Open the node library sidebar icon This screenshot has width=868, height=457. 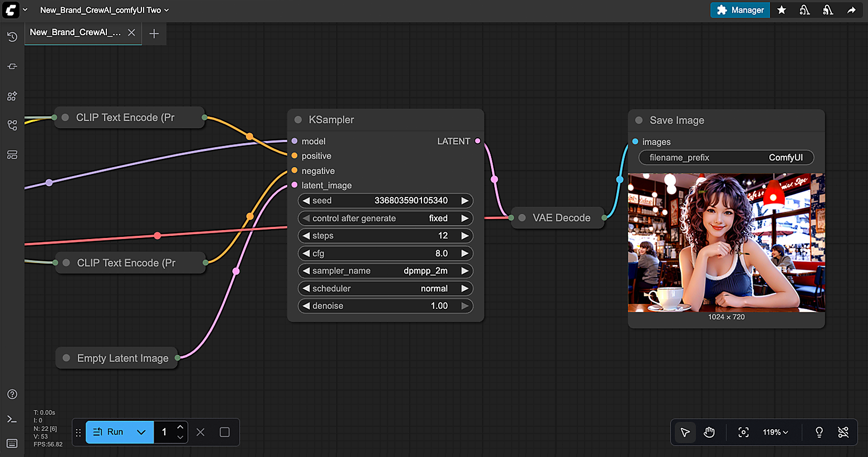12,96
